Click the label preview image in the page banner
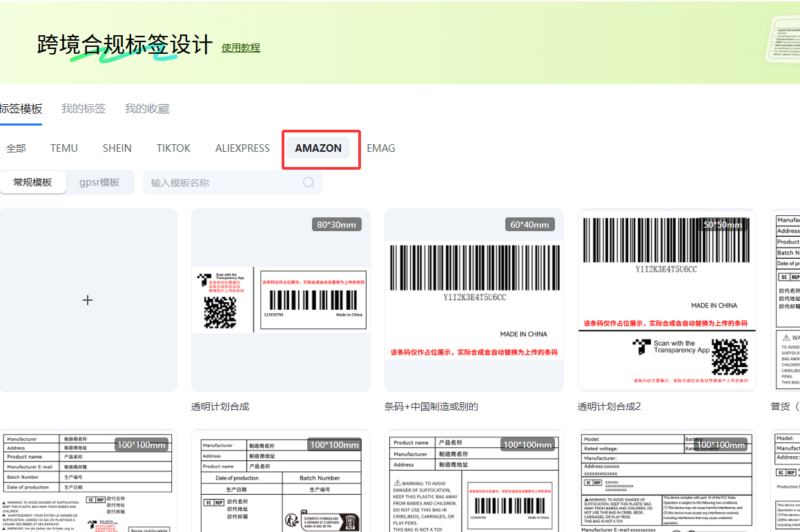Viewport: 800px width, 532px height. (x=783, y=40)
